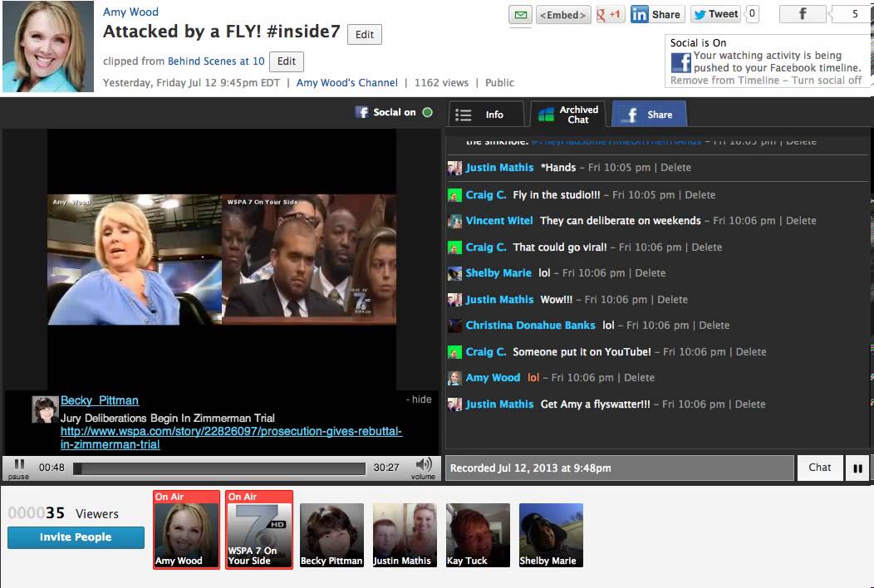Select Justin Mathis viewer thumbnail

(405, 535)
